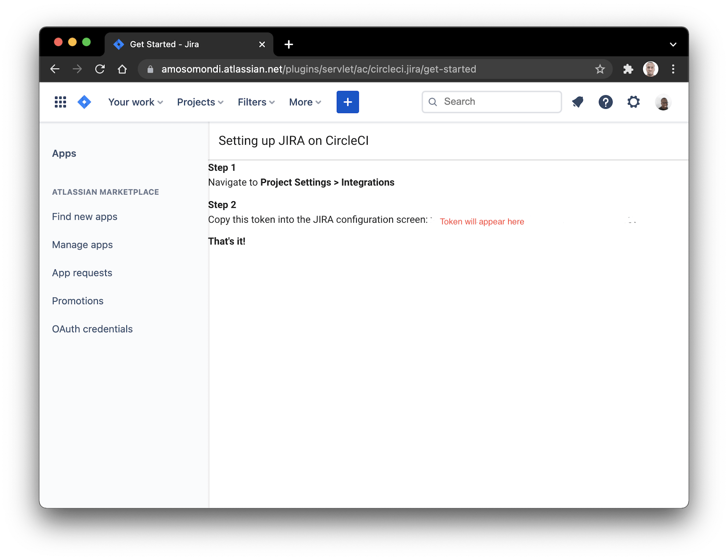This screenshot has width=728, height=560.
Task: Click the blue Create plus button
Action: click(x=348, y=102)
